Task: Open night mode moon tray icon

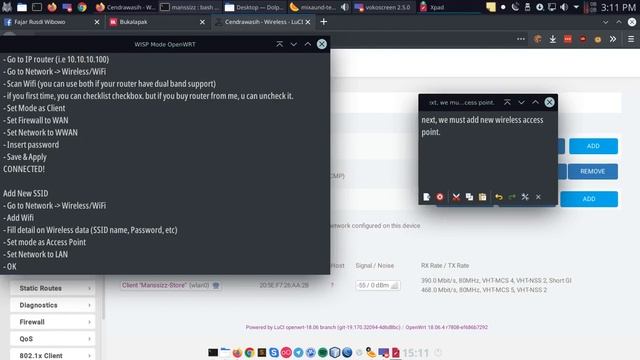Action: pyautogui.click(x=516, y=7)
